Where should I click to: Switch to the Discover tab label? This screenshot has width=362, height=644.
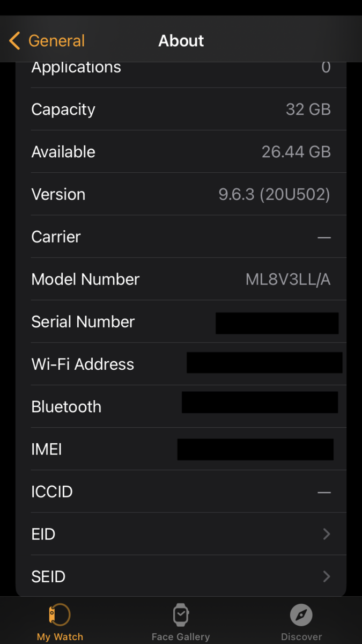coord(301,637)
